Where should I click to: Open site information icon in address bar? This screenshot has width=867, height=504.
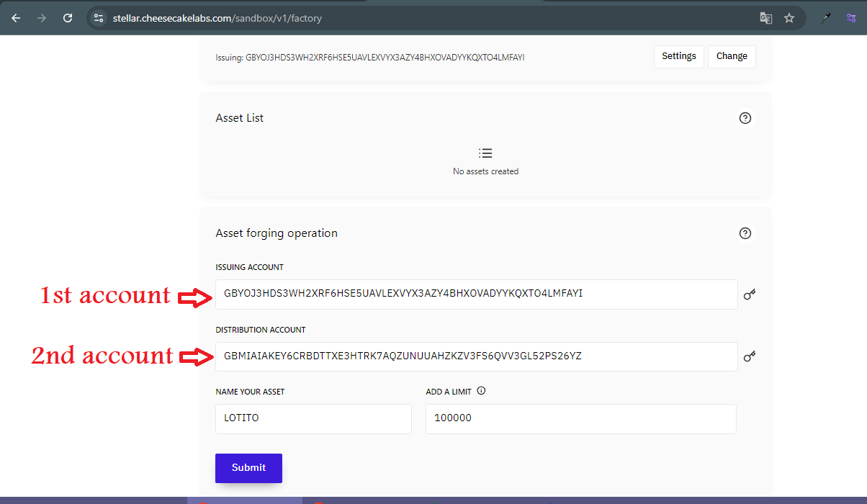(x=99, y=18)
